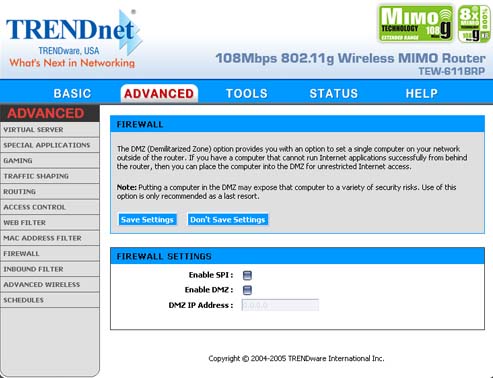Open Special Applications page
493x378 pixels.
click(x=50, y=145)
